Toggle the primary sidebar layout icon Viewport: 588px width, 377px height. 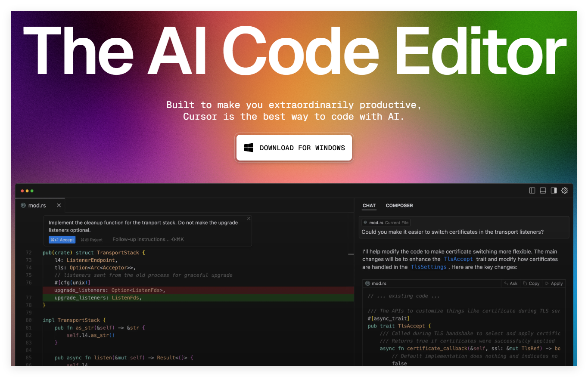coord(532,190)
